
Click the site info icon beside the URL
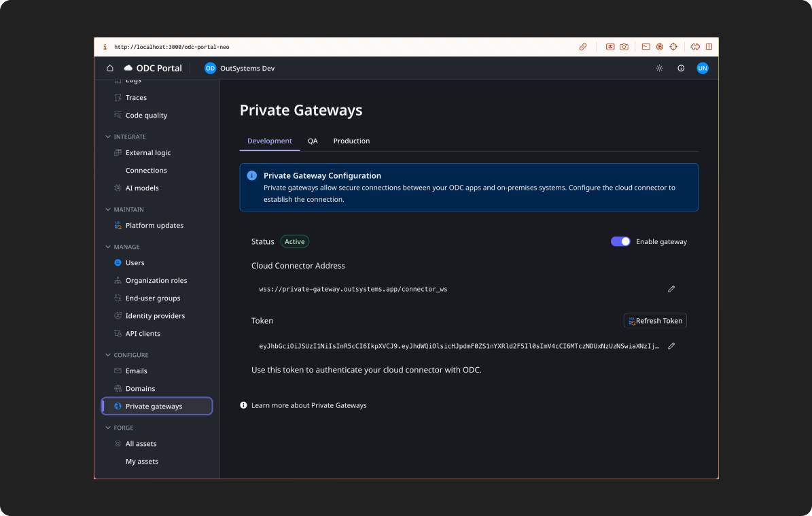pos(105,47)
